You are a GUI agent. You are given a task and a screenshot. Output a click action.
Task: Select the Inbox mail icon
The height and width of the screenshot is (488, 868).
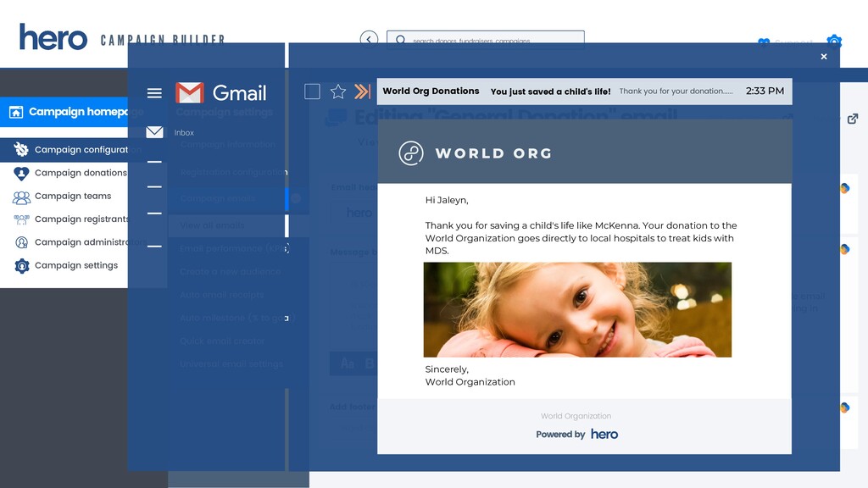point(154,131)
